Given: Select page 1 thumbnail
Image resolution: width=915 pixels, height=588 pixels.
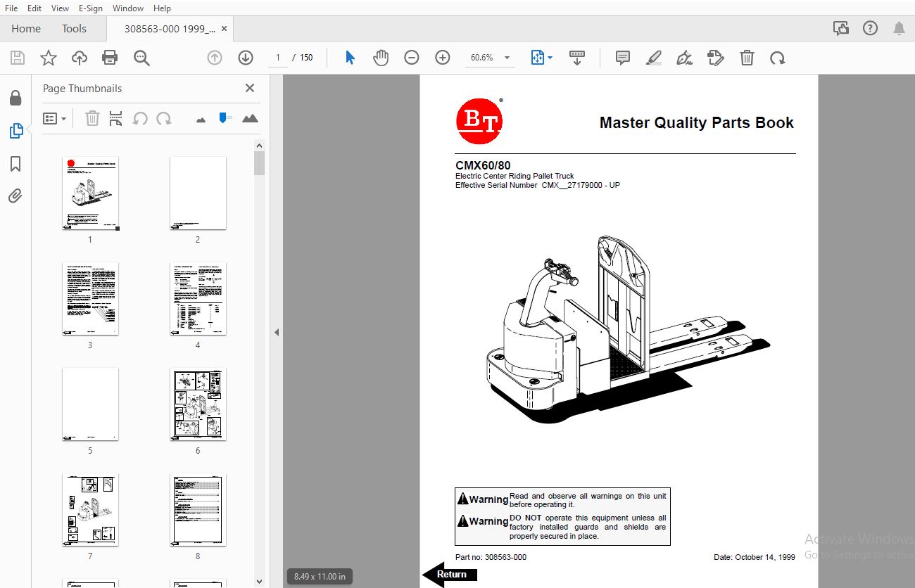Looking at the screenshot, I should point(90,193).
